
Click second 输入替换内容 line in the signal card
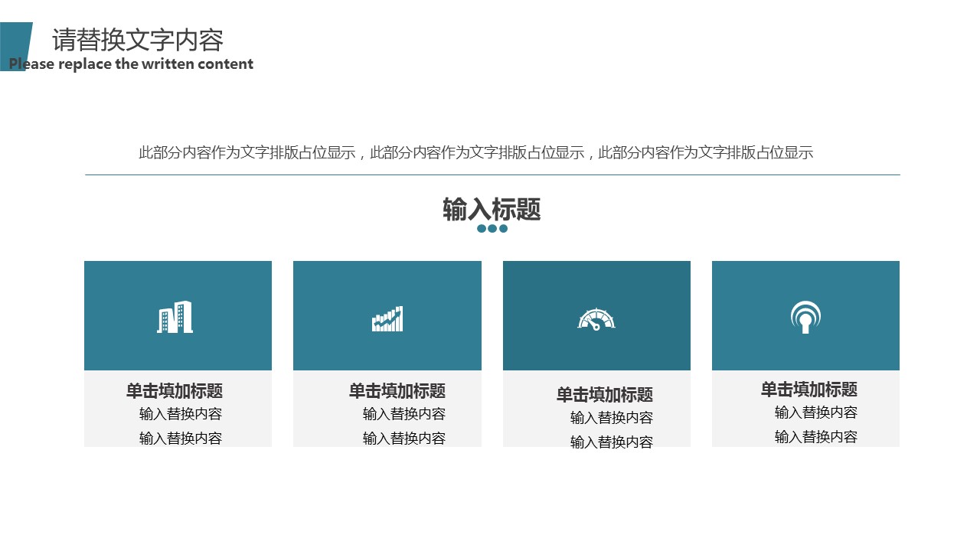tap(816, 437)
